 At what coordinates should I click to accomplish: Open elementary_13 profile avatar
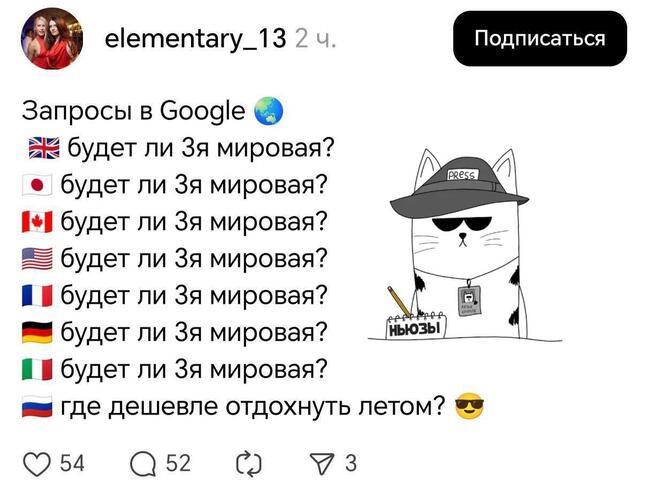[x=52, y=38]
